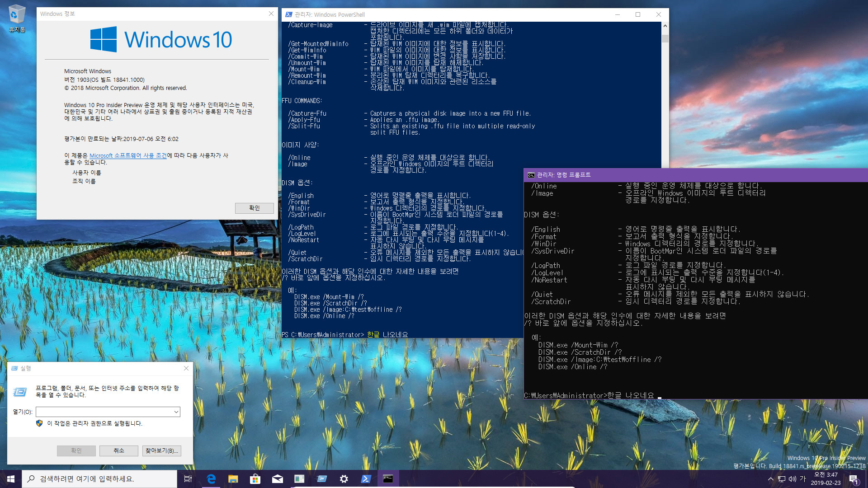
Task: Click the Run program icon in the dialog
Action: tap(20, 392)
